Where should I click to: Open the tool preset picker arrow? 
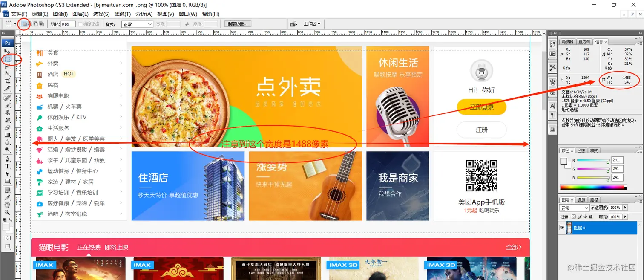click(15, 24)
